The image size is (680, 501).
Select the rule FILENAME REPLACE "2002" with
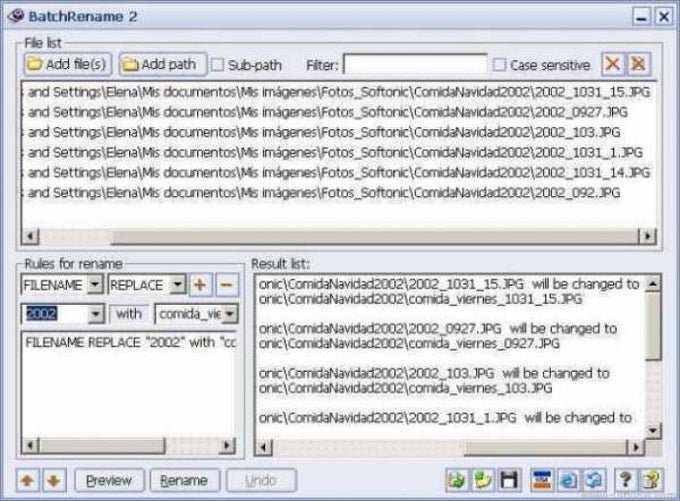(129, 342)
